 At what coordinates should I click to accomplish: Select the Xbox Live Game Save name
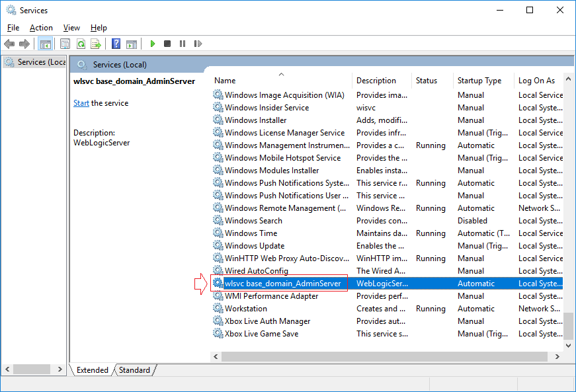(x=262, y=334)
